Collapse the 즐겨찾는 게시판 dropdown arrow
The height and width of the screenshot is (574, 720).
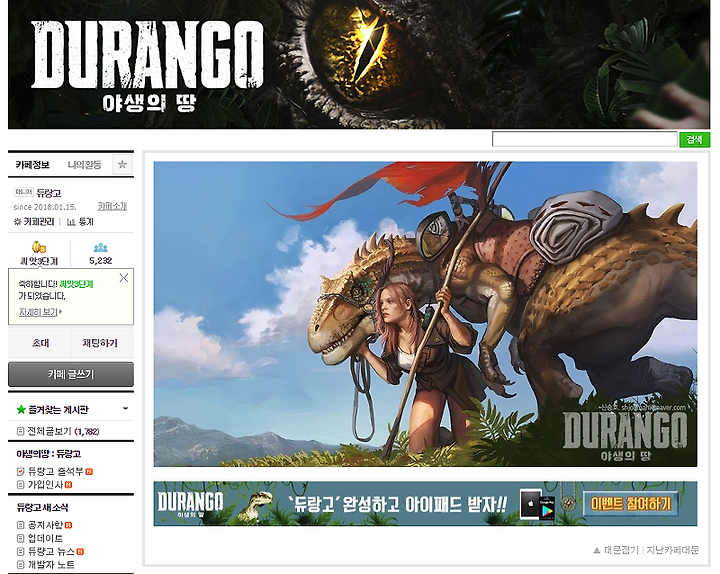pyautogui.click(x=125, y=409)
